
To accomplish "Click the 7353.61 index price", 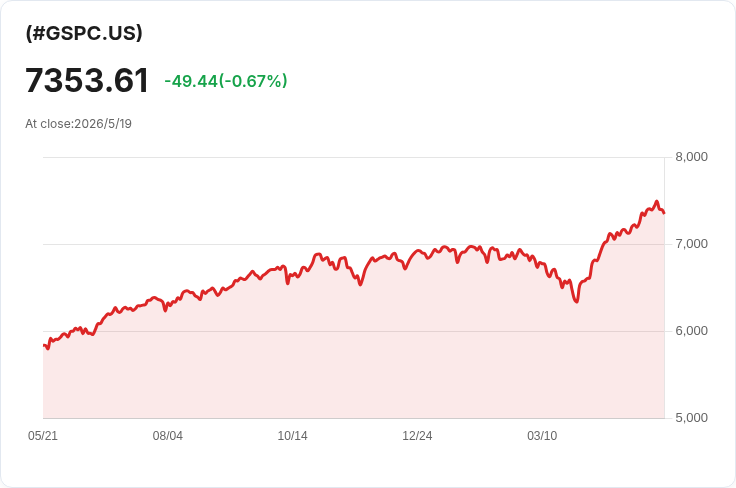I will [x=87, y=80].
